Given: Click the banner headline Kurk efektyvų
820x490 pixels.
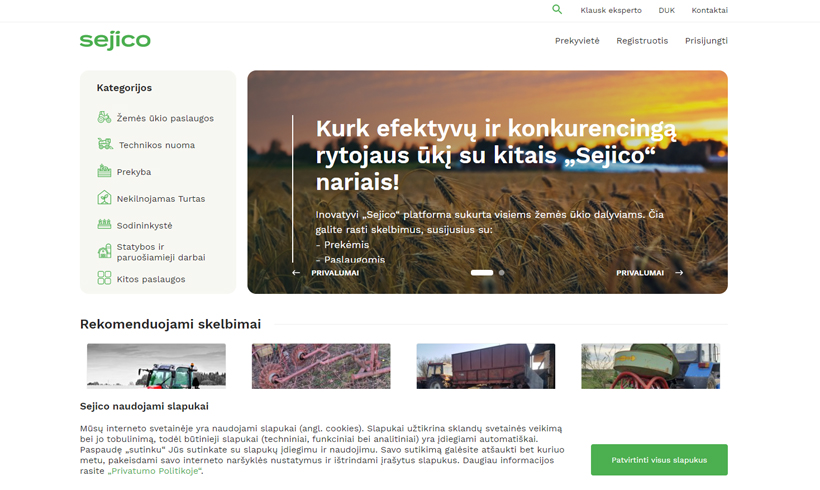Looking at the screenshot, I should pos(496,155).
